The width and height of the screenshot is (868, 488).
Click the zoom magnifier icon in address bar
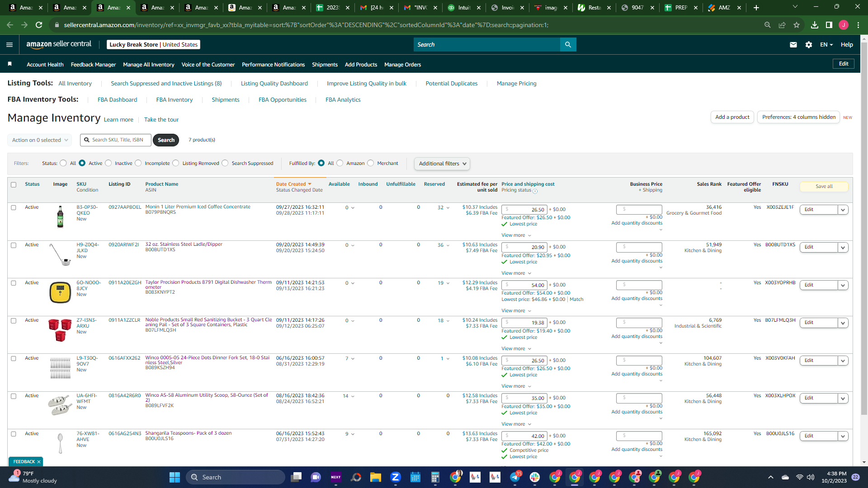[x=768, y=25]
